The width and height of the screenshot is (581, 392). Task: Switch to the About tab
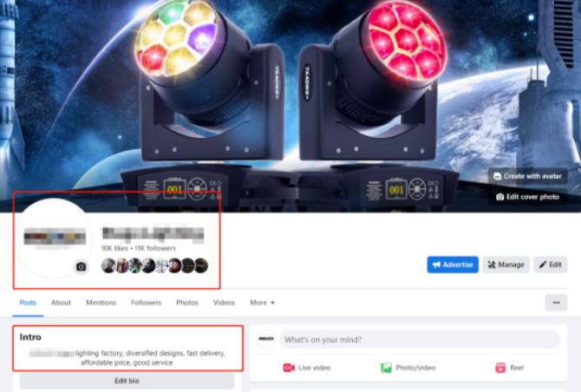point(62,303)
